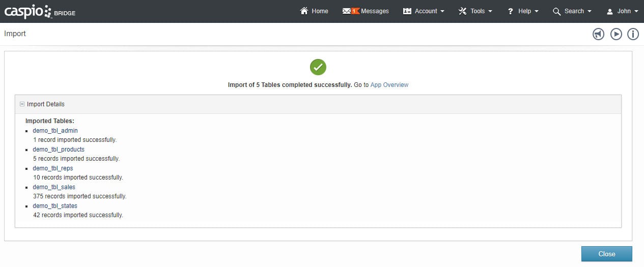Expand the Tools dropdown menu
644x267 pixels.
tap(475, 11)
